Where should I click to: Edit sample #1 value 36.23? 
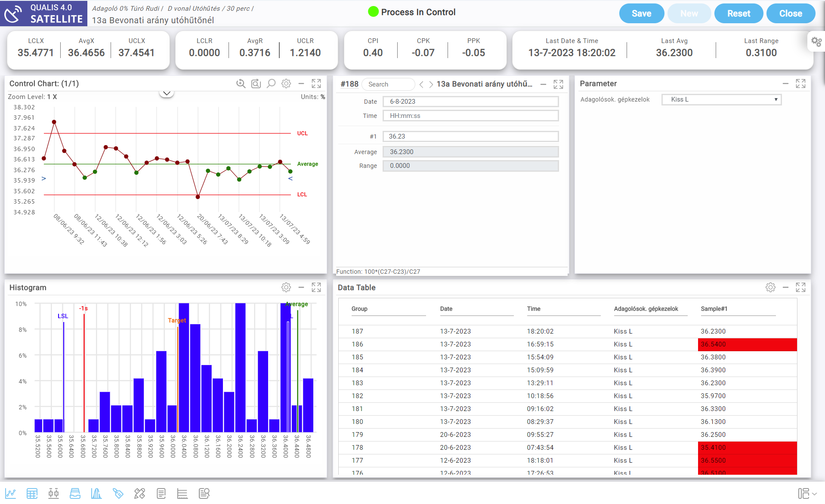click(471, 136)
